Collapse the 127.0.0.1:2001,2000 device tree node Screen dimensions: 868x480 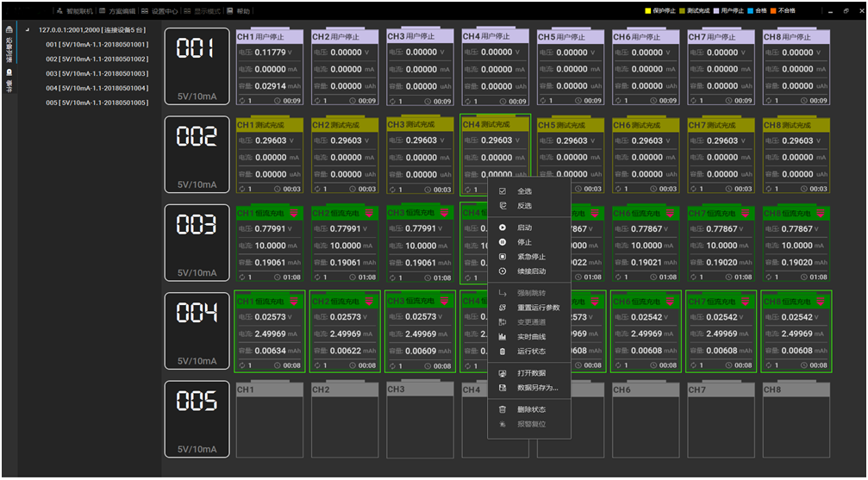[28, 30]
